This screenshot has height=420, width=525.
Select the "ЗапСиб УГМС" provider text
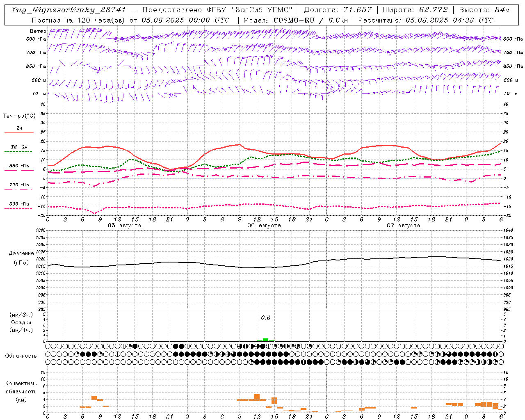[262, 10]
